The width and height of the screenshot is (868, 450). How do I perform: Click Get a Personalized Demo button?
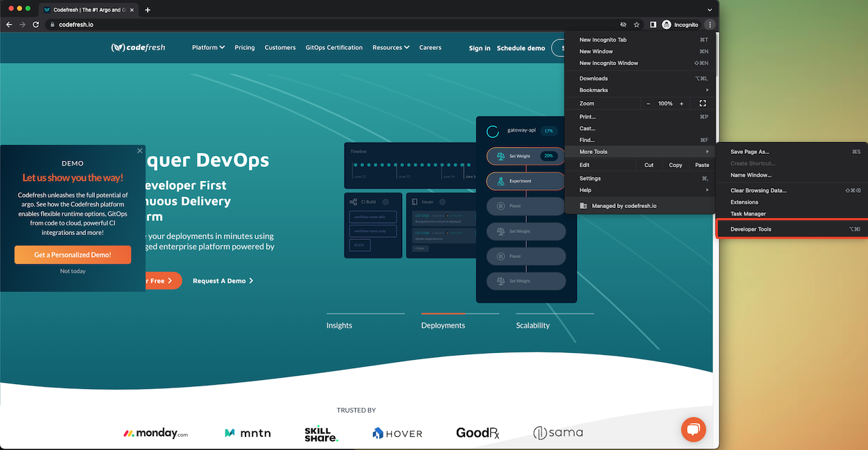pos(73,254)
